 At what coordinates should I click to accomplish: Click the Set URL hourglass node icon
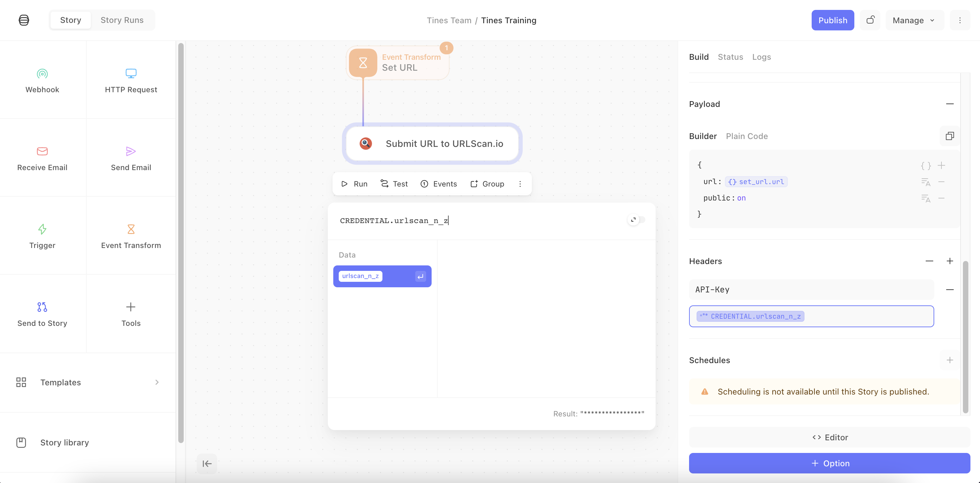tap(363, 63)
